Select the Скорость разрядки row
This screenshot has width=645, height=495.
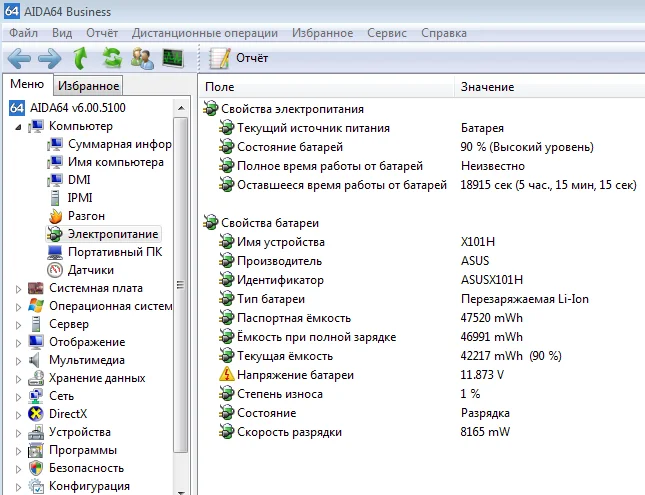tap(423, 432)
